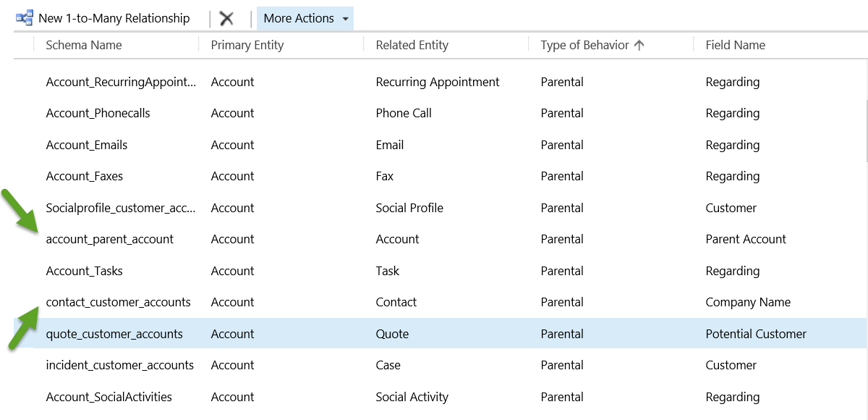Click Account related entity in account_parent_account row
Image resolution: width=868 pixels, height=420 pixels.
tap(397, 239)
